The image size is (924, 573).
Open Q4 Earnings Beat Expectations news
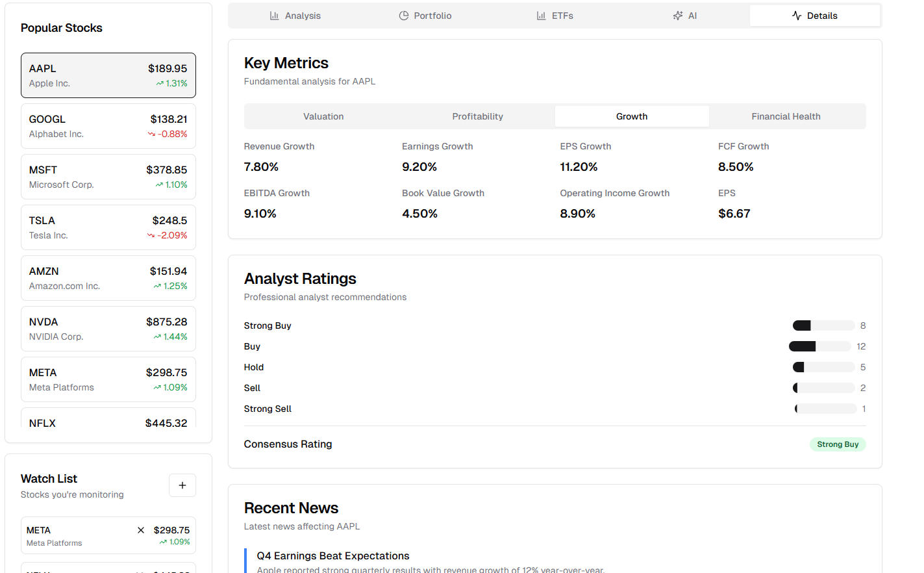pos(333,555)
